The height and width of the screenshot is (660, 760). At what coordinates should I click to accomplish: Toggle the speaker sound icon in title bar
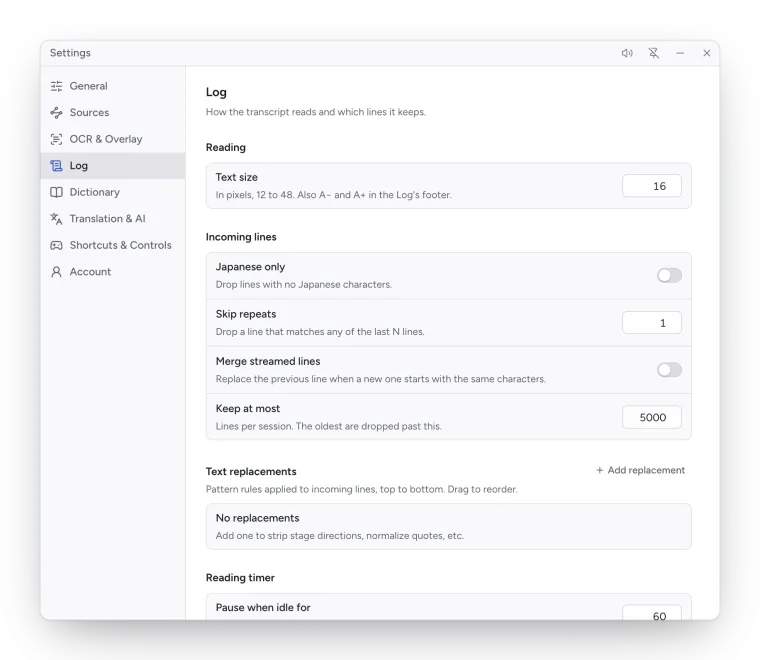627,53
